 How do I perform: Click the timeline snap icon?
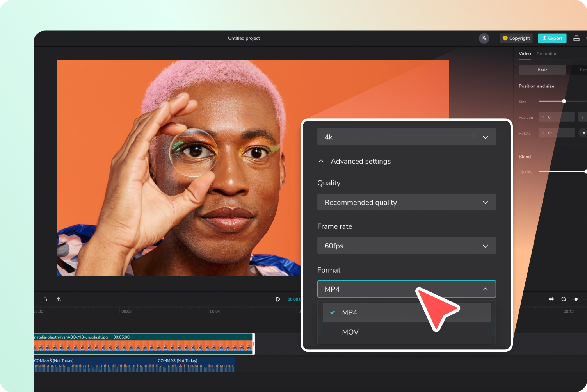tap(551, 299)
